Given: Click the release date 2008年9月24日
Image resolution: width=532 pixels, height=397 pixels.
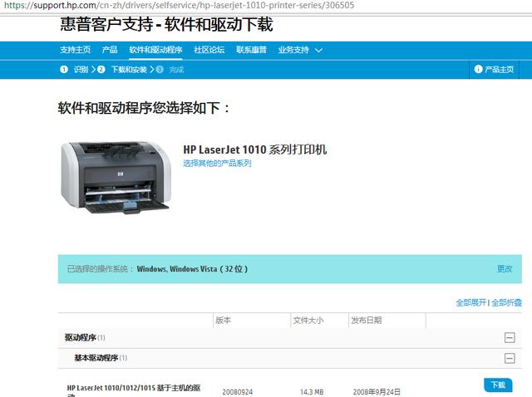Looking at the screenshot, I should (377, 392).
